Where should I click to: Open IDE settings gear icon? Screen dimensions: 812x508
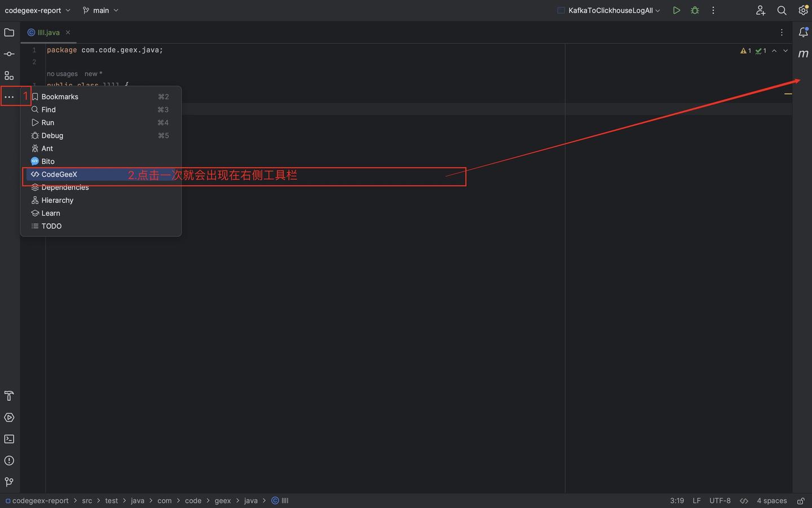pos(803,10)
